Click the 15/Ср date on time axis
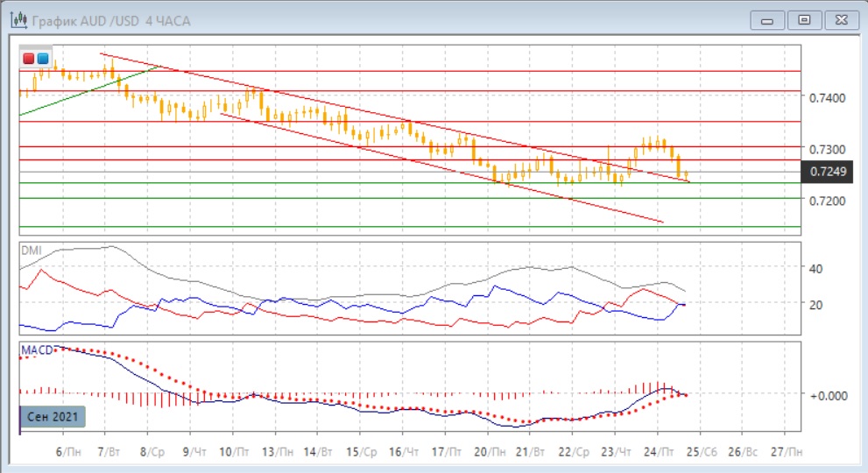Image resolution: width=868 pixels, height=473 pixels. click(362, 453)
